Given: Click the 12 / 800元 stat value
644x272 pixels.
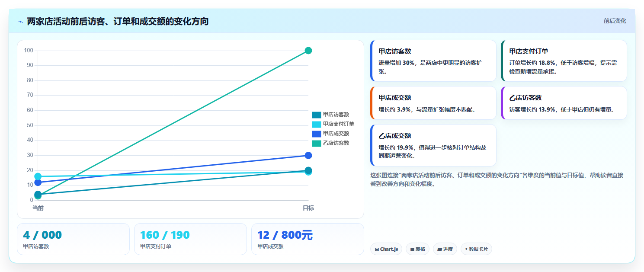Looking at the screenshot, I should tap(285, 235).
